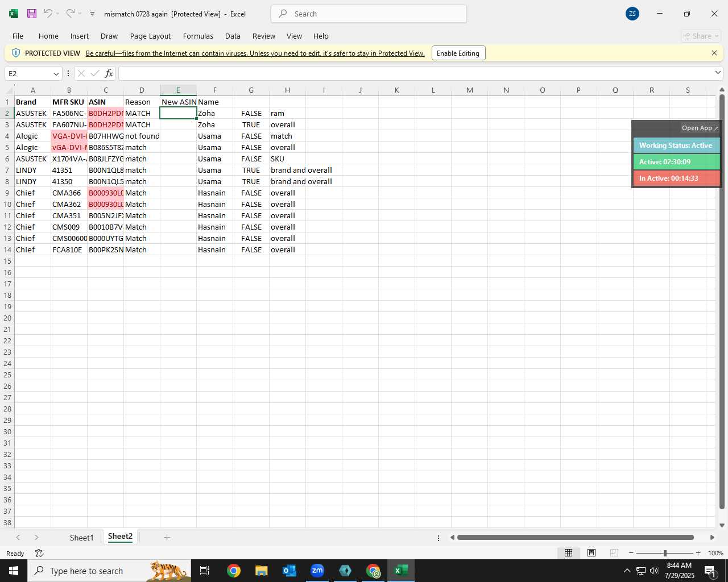Viewport: 728px width, 582px height.
Task: Open the Data ribbon tab
Action: point(233,36)
